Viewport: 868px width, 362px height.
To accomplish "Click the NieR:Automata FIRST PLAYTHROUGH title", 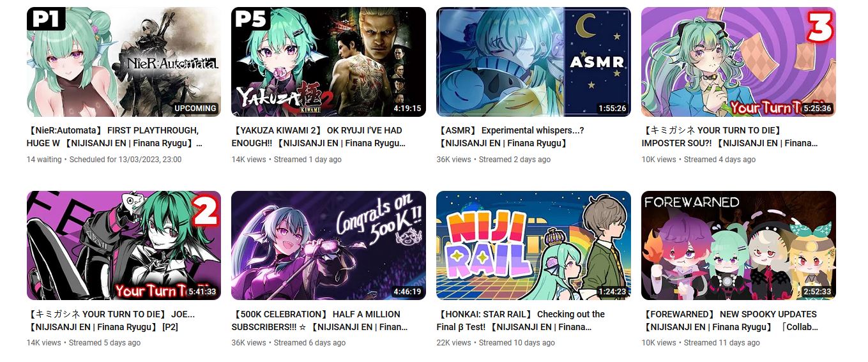I will click(115, 137).
